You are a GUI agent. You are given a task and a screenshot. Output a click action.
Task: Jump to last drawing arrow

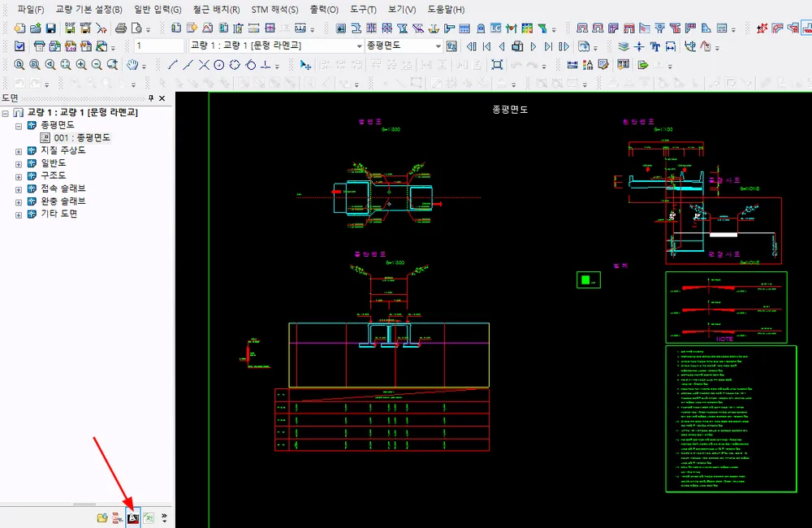tap(548, 46)
